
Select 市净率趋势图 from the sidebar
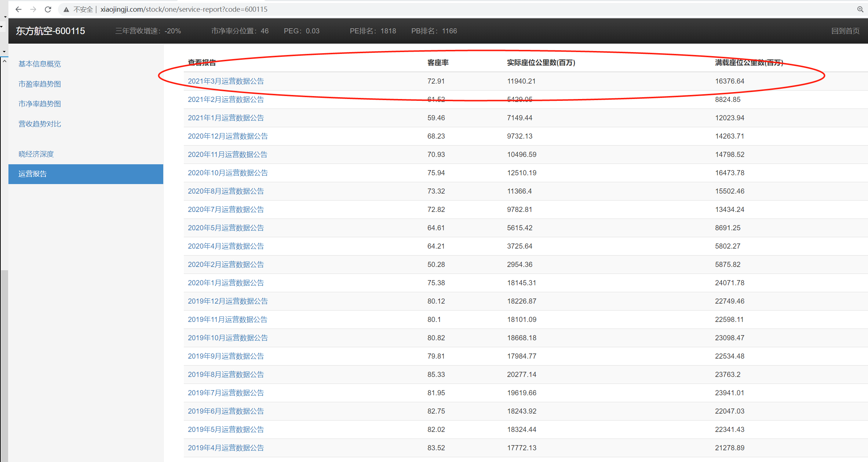[x=40, y=104]
